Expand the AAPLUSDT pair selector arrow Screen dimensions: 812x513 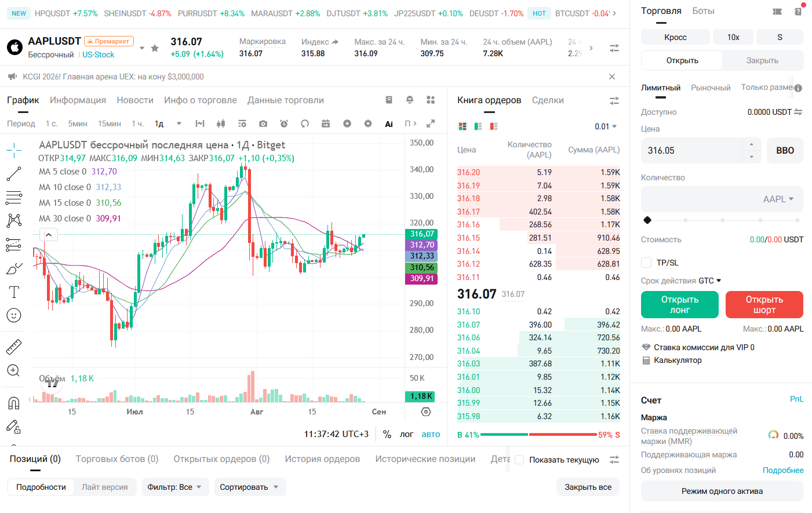[142, 48]
